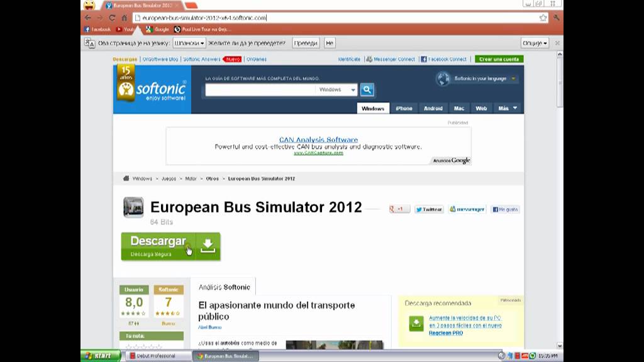Click the Motor breadcrumb
This screenshot has height=362, width=644.
(191, 178)
